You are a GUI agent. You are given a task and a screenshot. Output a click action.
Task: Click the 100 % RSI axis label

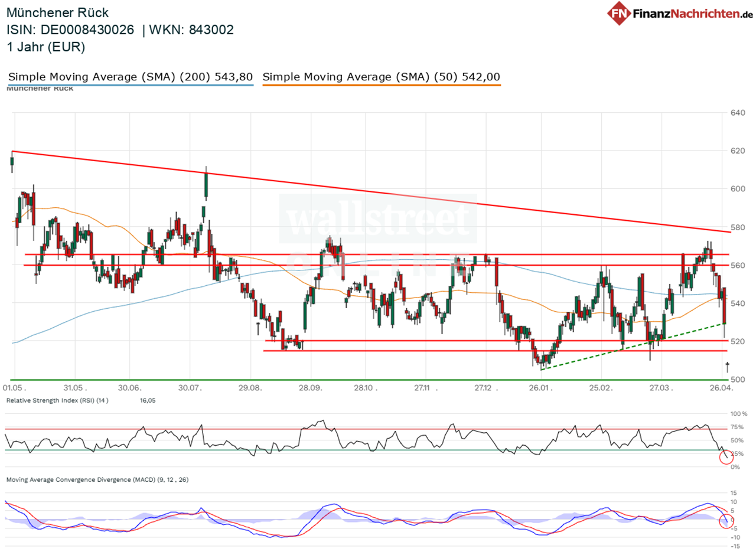click(739, 414)
